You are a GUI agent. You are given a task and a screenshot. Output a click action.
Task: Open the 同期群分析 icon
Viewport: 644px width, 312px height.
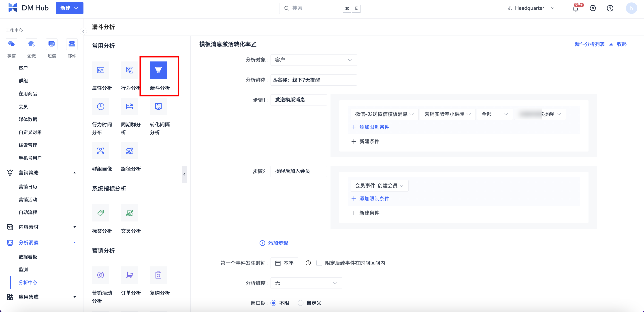130,107
